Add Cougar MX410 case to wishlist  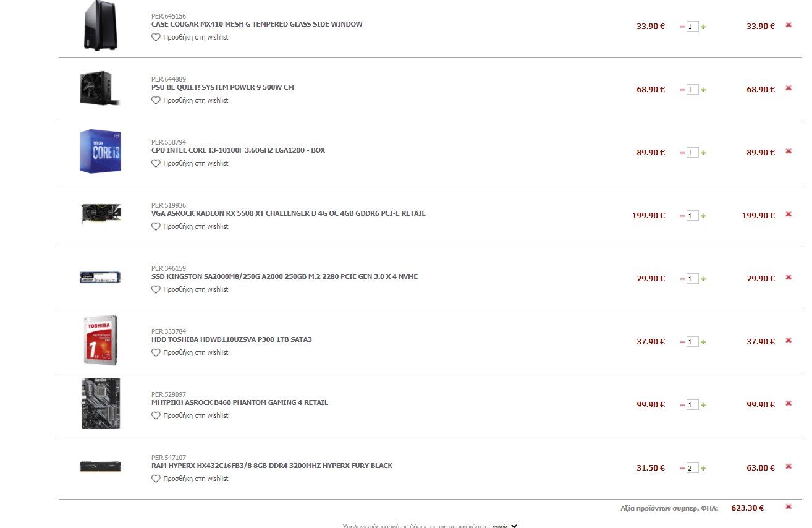pyautogui.click(x=190, y=37)
